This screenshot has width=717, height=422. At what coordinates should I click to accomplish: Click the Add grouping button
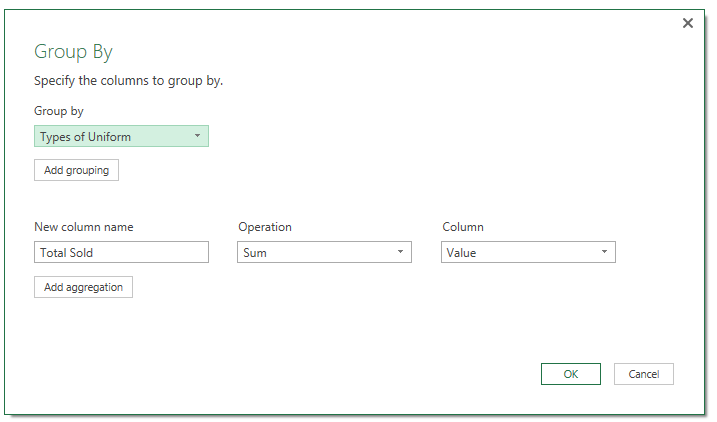click(76, 170)
